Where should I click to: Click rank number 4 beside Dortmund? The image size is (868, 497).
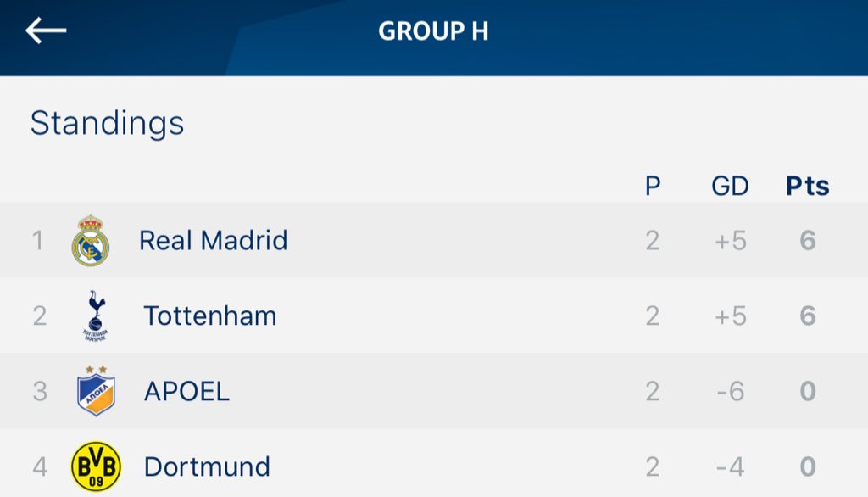40,466
